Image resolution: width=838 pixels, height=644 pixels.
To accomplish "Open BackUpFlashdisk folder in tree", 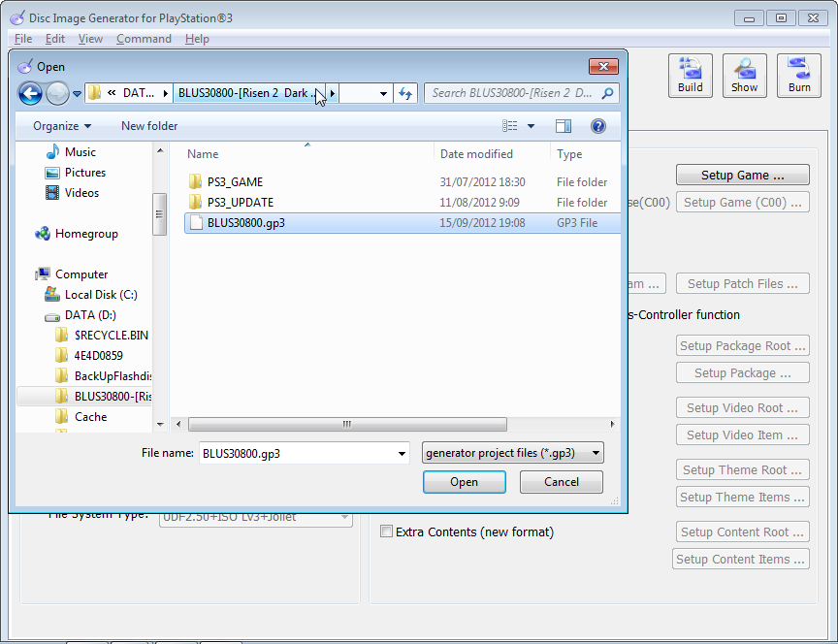I will tap(103, 375).
